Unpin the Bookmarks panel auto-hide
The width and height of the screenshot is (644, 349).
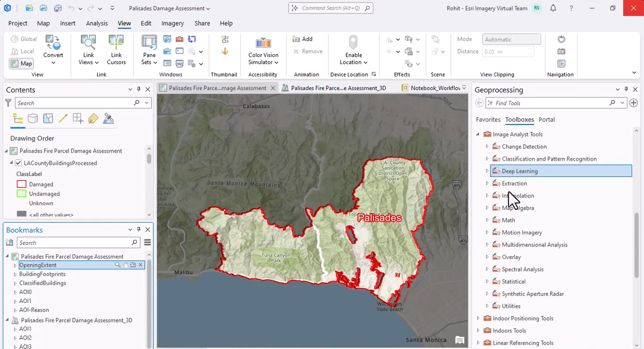tap(139, 230)
